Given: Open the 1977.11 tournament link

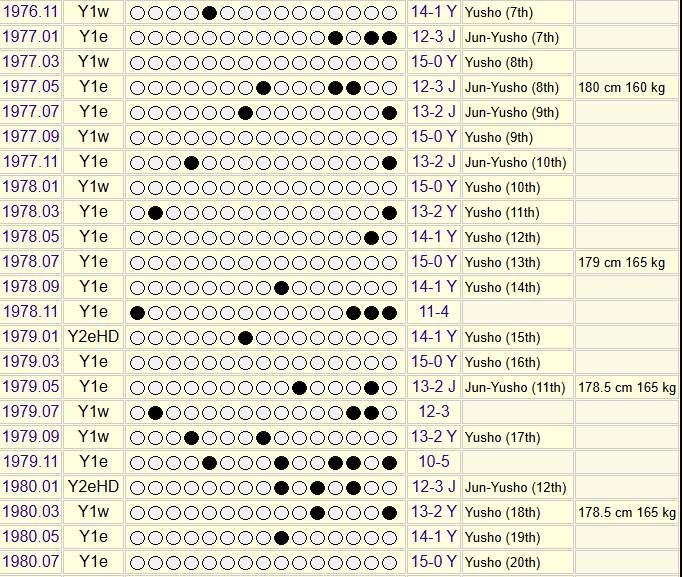Looking at the screenshot, I should click(30, 162).
